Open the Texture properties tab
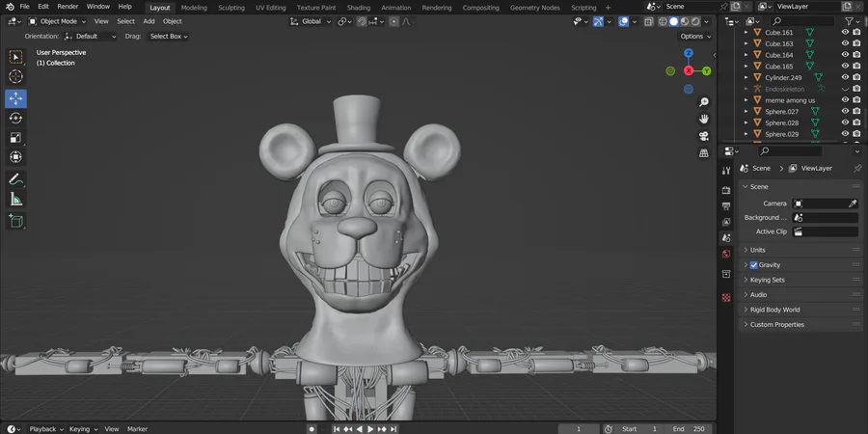The image size is (868, 434). pos(726,297)
